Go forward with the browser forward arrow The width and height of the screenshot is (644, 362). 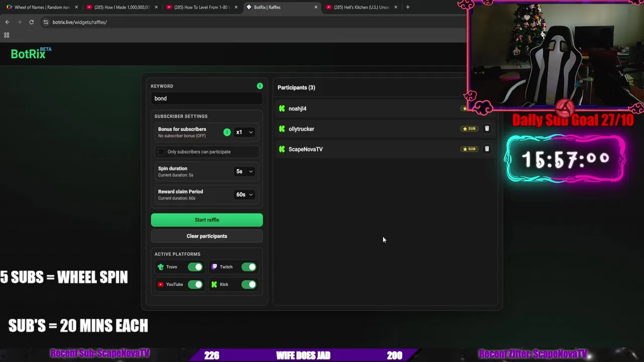(x=19, y=22)
